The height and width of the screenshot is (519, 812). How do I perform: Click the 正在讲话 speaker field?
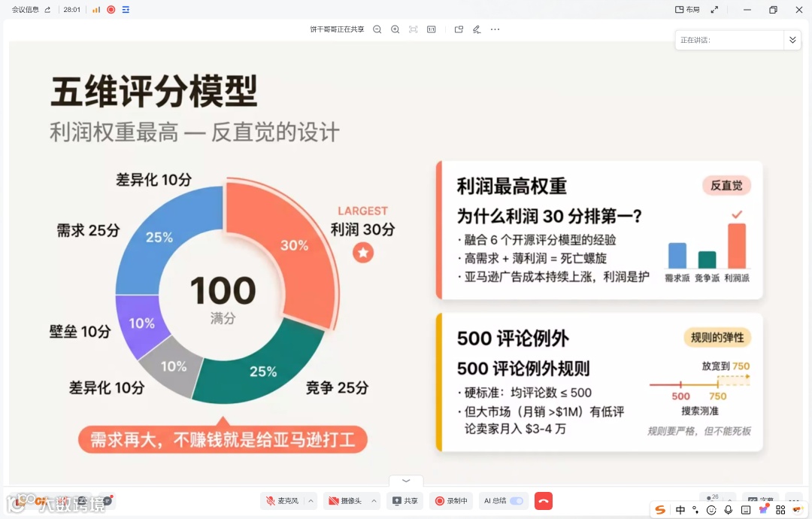[x=729, y=40]
